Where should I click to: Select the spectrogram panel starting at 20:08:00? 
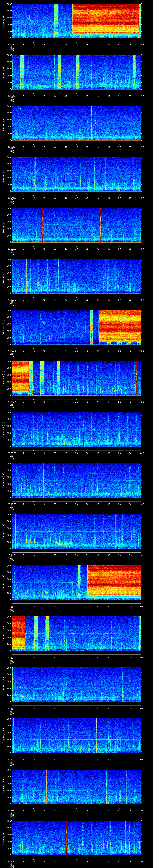[77, 378]
